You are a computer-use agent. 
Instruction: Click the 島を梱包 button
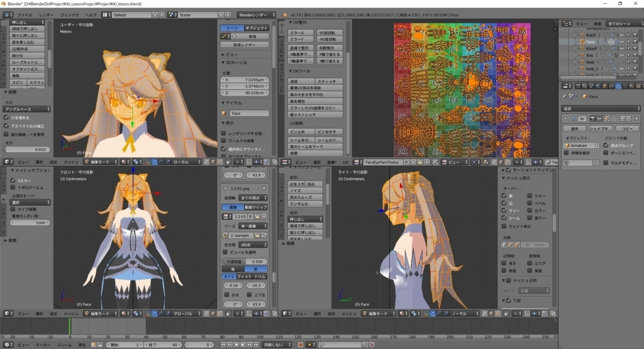(316, 101)
